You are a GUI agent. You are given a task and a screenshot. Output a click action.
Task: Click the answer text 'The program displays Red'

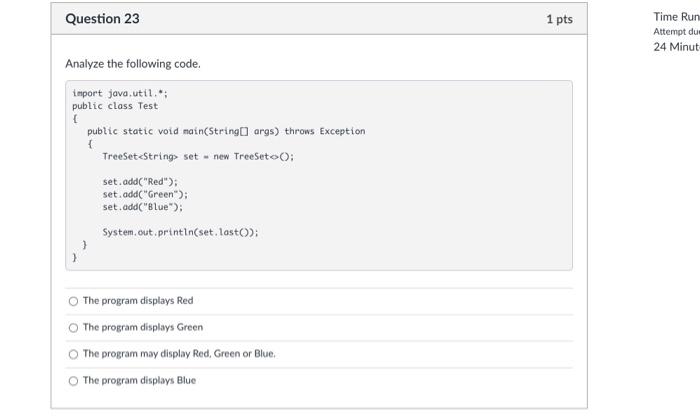pos(138,301)
